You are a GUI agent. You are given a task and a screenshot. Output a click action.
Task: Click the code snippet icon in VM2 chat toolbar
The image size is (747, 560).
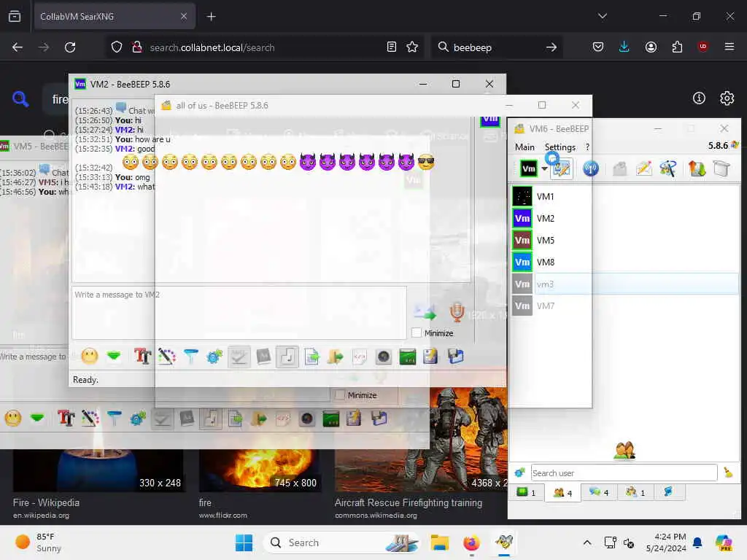pos(359,356)
